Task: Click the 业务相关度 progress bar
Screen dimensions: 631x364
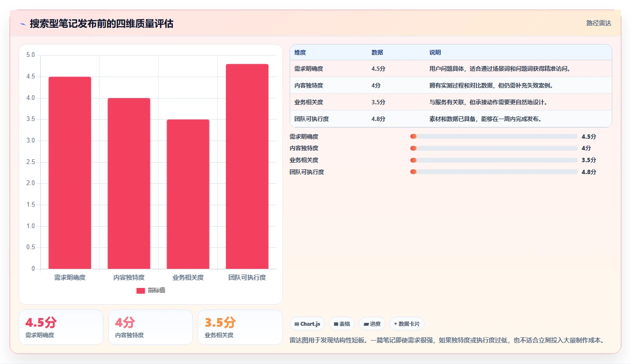Action: tap(494, 160)
